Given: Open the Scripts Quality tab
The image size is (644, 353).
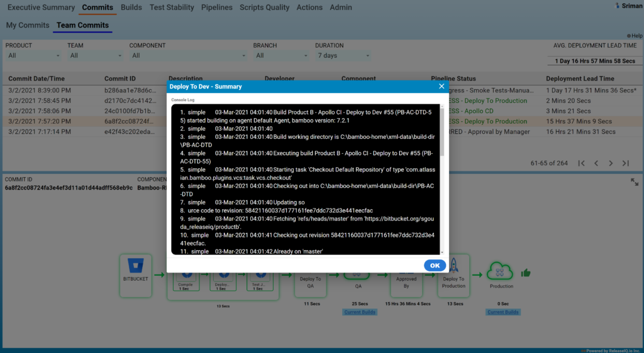Looking at the screenshot, I should click(265, 8).
